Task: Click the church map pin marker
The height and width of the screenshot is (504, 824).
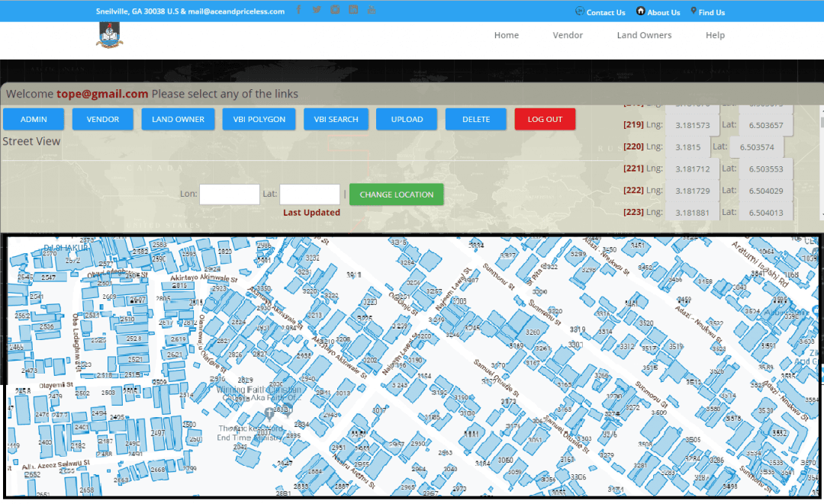Action: pyautogui.click(x=269, y=414)
